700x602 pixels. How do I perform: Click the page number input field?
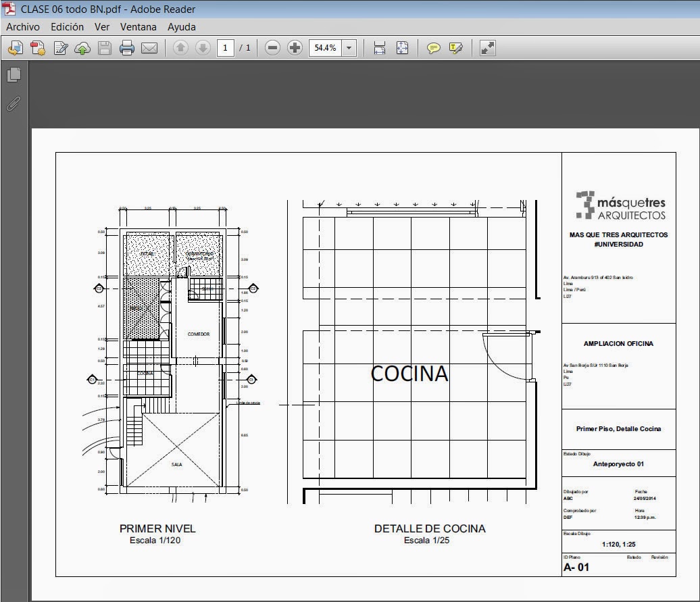click(226, 48)
